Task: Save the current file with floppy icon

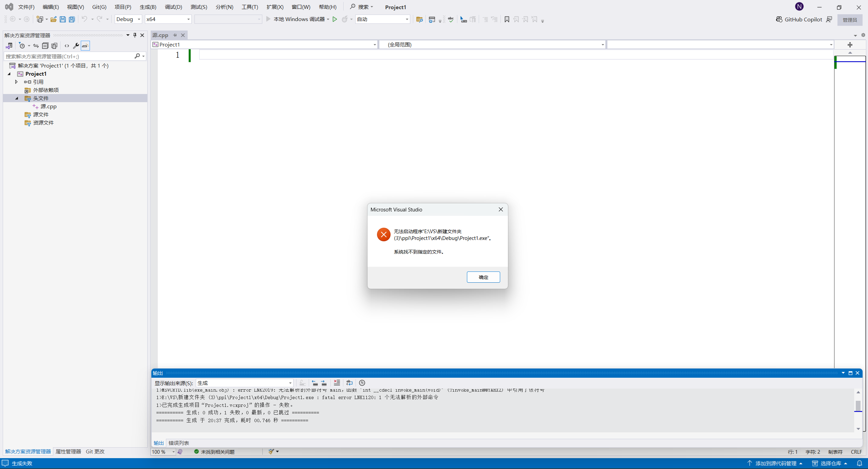Action: [x=62, y=19]
